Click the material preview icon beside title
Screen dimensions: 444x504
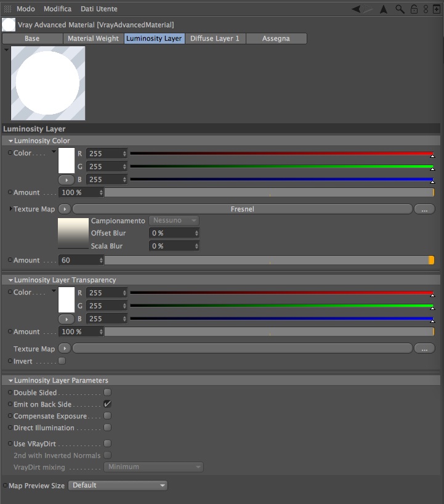point(9,25)
